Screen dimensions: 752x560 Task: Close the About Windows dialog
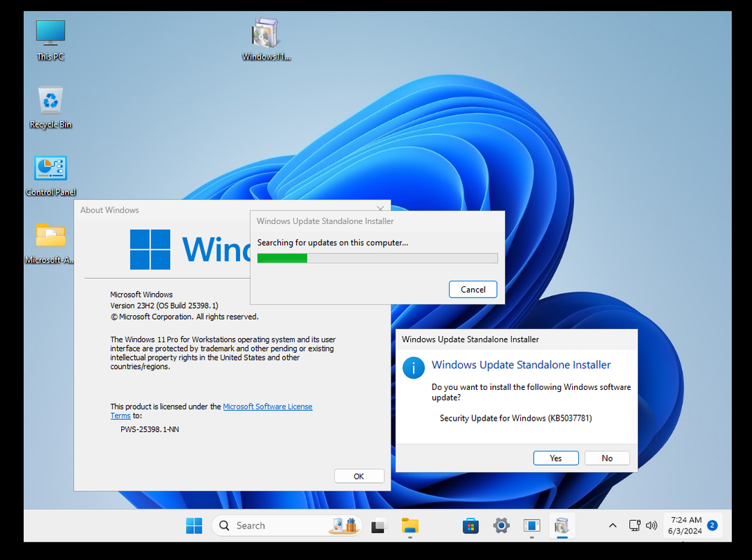pyautogui.click(x=380, y=209)
